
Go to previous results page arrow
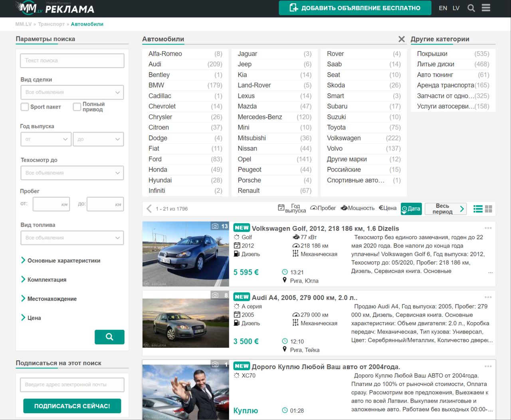pos(149,209)
